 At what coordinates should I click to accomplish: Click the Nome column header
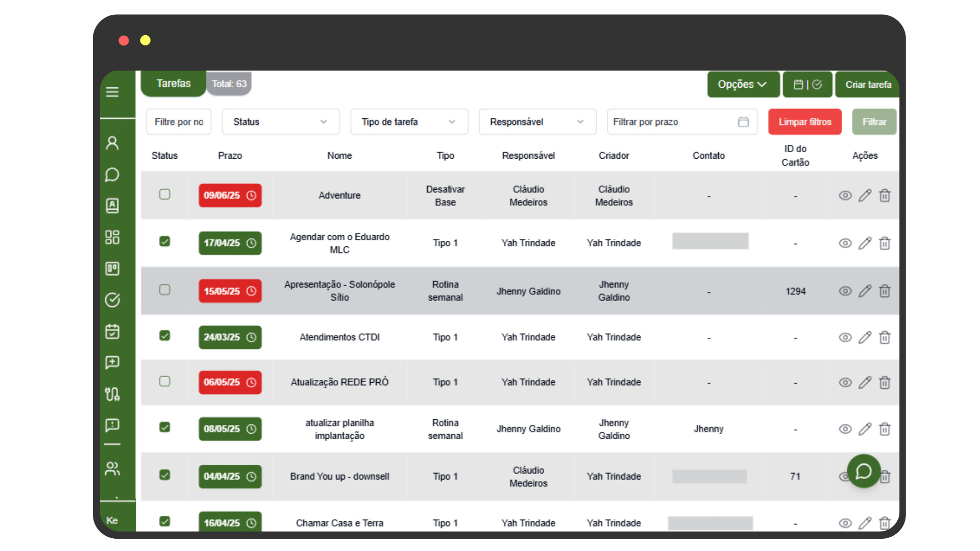[339, 156]
